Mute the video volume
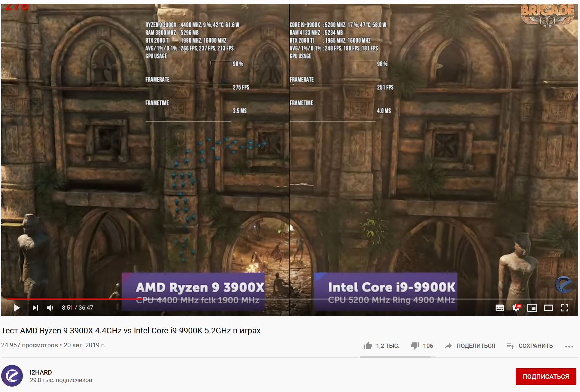This screenshot has width=580, height=392. [50, 308]
